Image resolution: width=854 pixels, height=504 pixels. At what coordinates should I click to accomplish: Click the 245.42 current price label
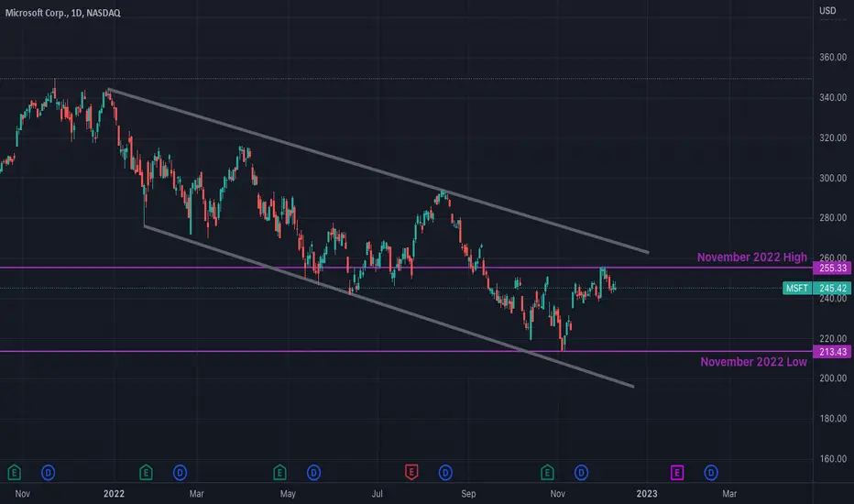(x=832, y=289)
